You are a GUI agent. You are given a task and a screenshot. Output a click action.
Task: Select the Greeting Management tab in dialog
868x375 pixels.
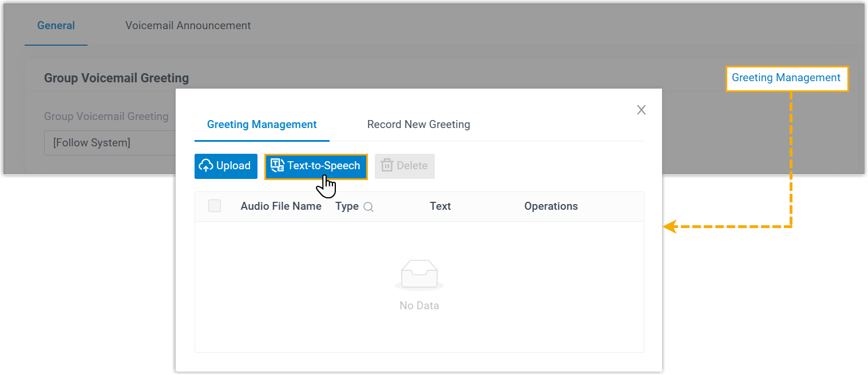click(261, 124)
